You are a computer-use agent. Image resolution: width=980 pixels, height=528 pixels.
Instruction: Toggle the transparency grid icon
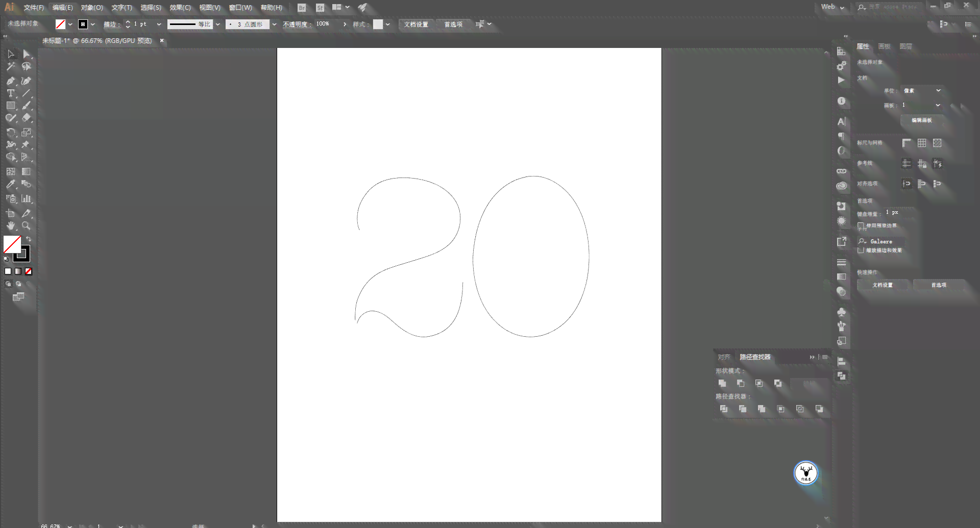click(937, 143)
